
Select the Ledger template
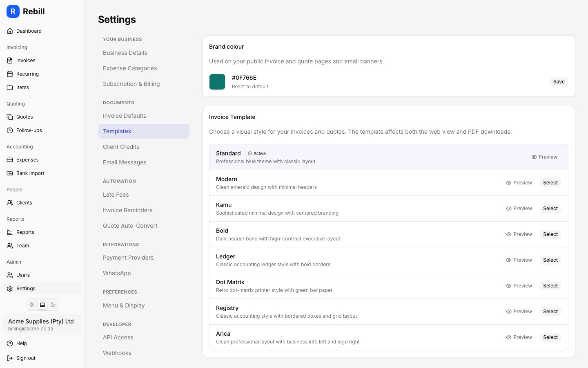click(x=550, y=260)
